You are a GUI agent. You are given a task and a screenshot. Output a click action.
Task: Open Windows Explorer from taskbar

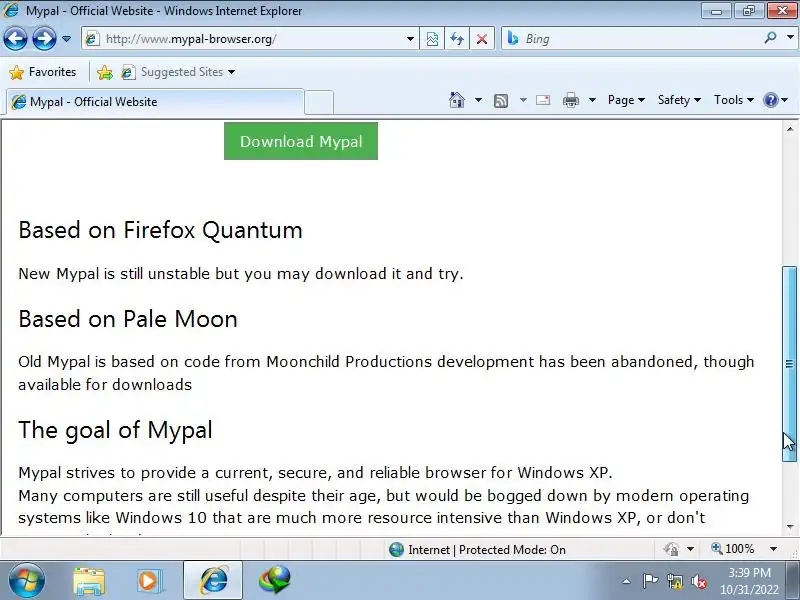(89, 581)
